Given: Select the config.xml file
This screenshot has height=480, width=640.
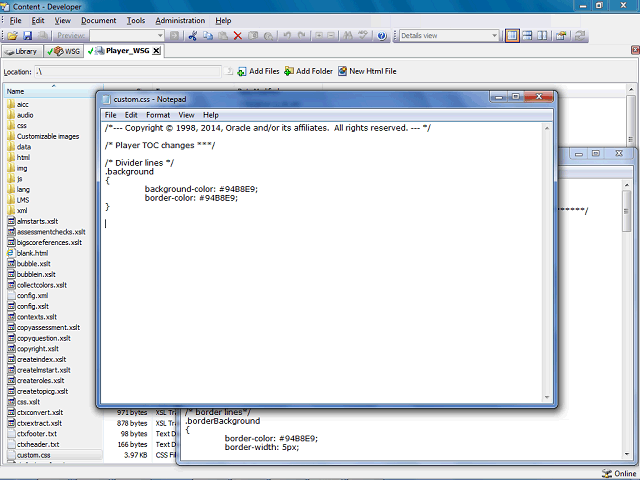Looking at the screenshot, I should pyautogui.click(x=32, y=296).
